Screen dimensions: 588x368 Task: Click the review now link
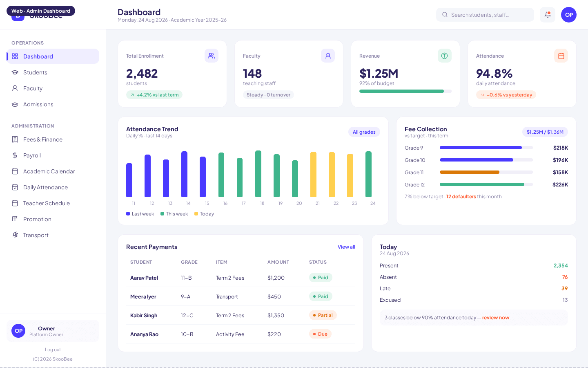(496, 318)
